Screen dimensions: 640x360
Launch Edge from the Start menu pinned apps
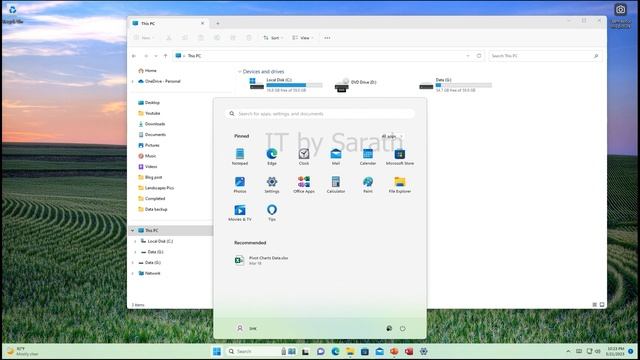click(x=272, y=157)
